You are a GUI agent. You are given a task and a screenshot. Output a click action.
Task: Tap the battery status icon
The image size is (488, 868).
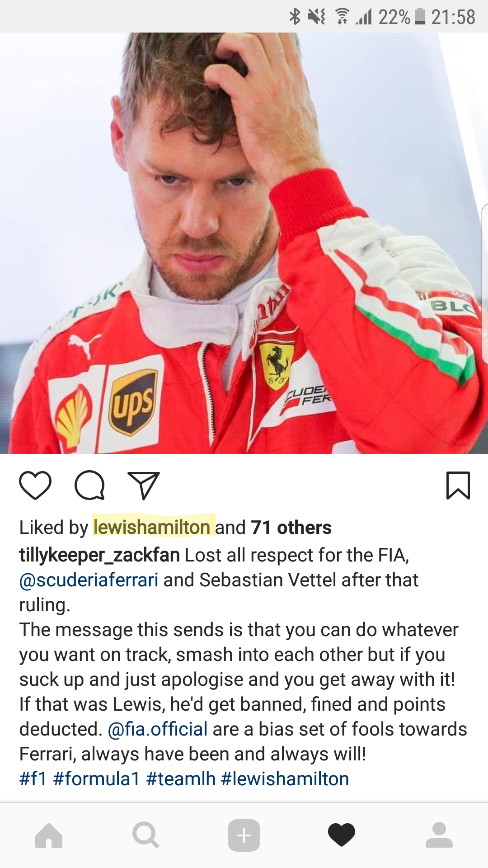point(420,16)
